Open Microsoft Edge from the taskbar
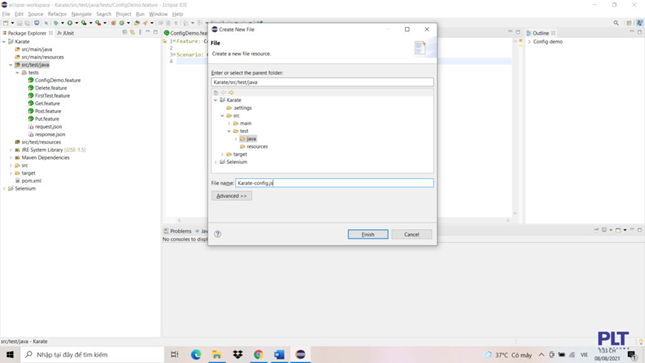Image resolution: width=645 pixels, height=363 pixels. 196,354
